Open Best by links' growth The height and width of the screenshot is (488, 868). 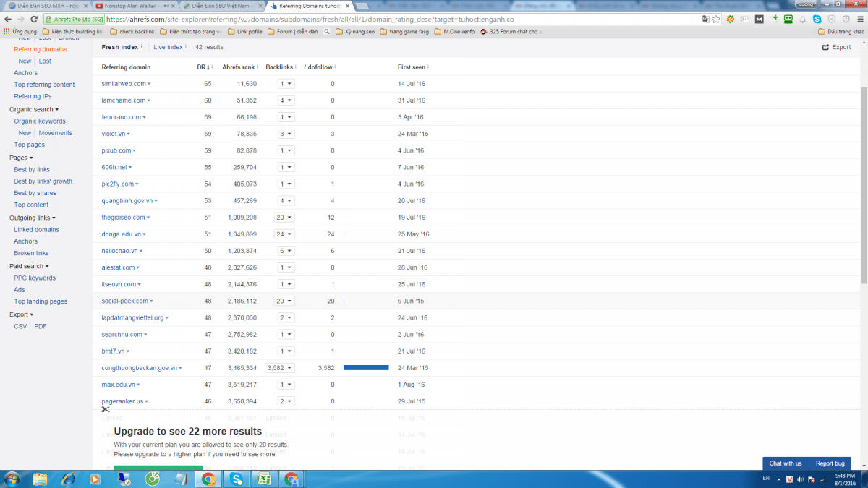tap(43, 181)
